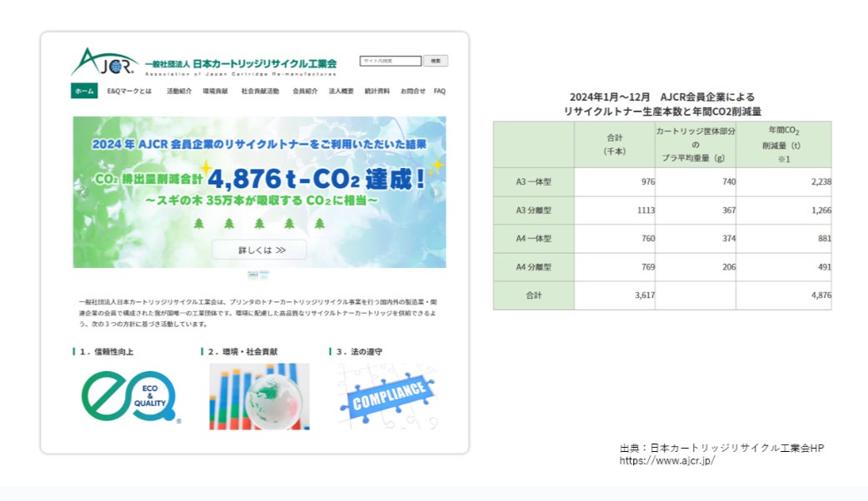Open 会員紹介 menu item
868x501 pixels.
[x=305, y=92]
